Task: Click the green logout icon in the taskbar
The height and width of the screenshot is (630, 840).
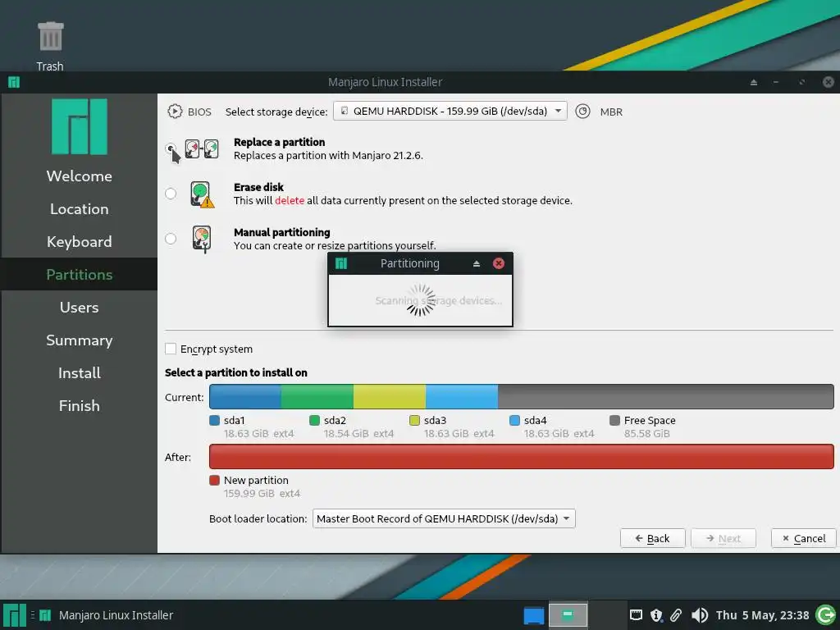Action: coord(825,615)
